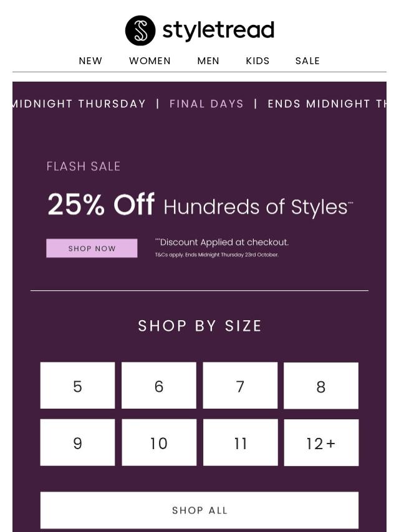Click the SHOP ALL button

pos(199,510)
